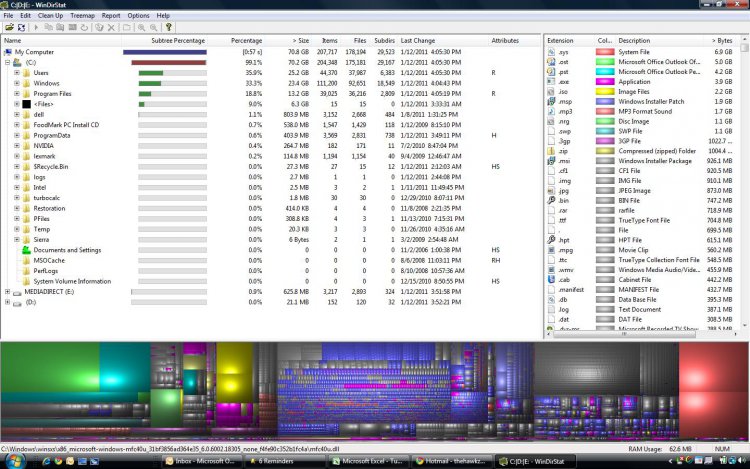Expand the (D:) drive node
Viewport: 750px width, 469px height.
(x=8, y=302)
